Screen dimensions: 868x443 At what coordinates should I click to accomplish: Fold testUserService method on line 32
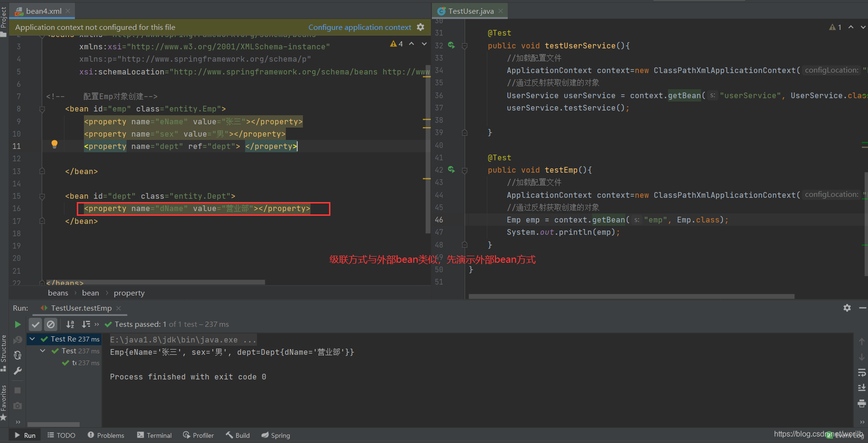click(465, 46)
